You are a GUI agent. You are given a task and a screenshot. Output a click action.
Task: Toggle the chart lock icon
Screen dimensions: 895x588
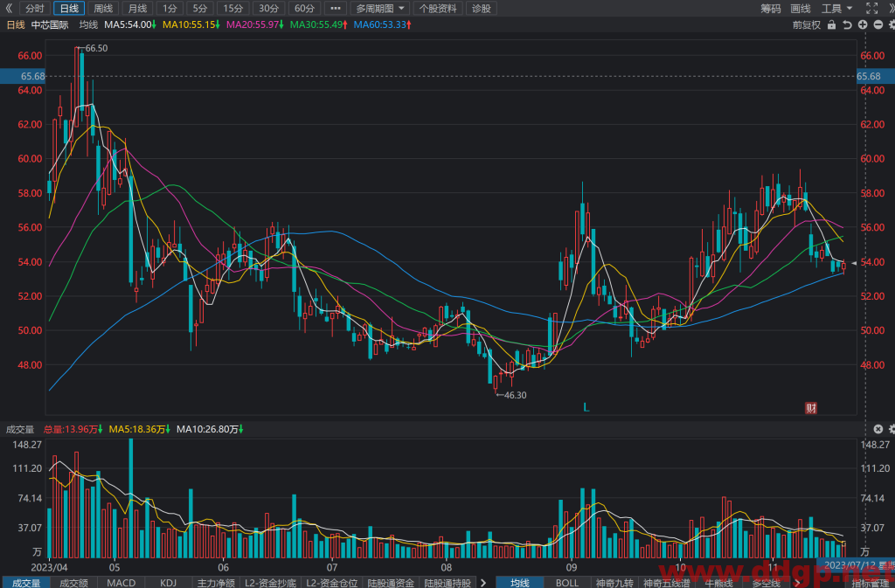point(832,25)
